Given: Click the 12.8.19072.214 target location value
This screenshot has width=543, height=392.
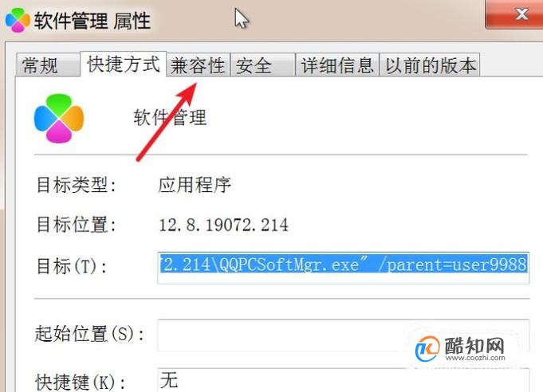Looking at the screenshot, I should click(x=223, y=225).
